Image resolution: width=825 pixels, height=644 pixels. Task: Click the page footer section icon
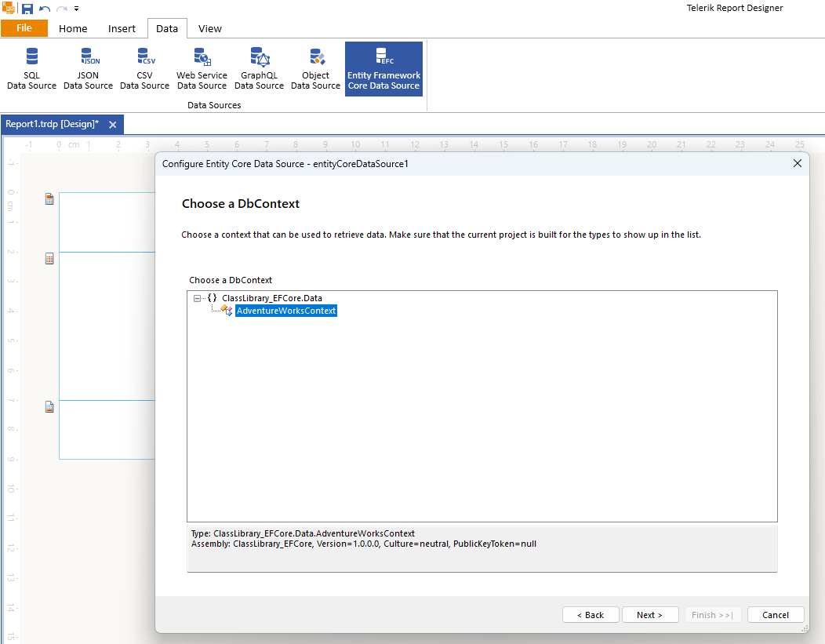[49, 406]
